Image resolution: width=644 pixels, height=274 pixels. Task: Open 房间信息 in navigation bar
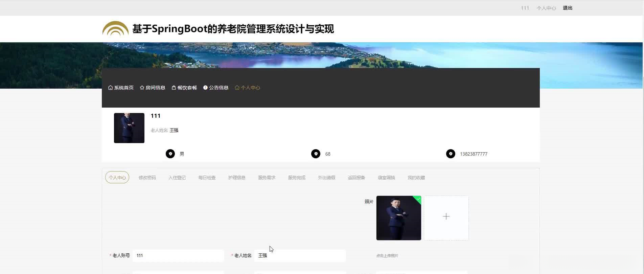155,88
